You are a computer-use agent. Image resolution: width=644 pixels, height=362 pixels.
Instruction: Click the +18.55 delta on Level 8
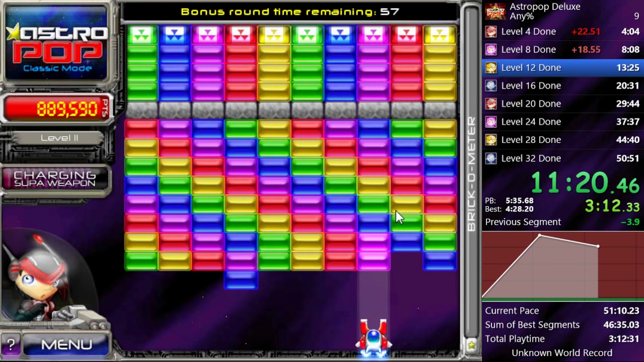tap(586, 50)
